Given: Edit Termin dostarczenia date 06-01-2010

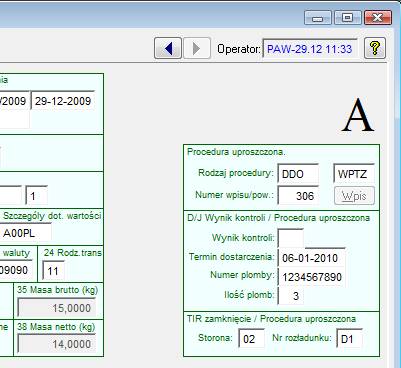Looking at the screenshot, I should (x=311, y=258).
